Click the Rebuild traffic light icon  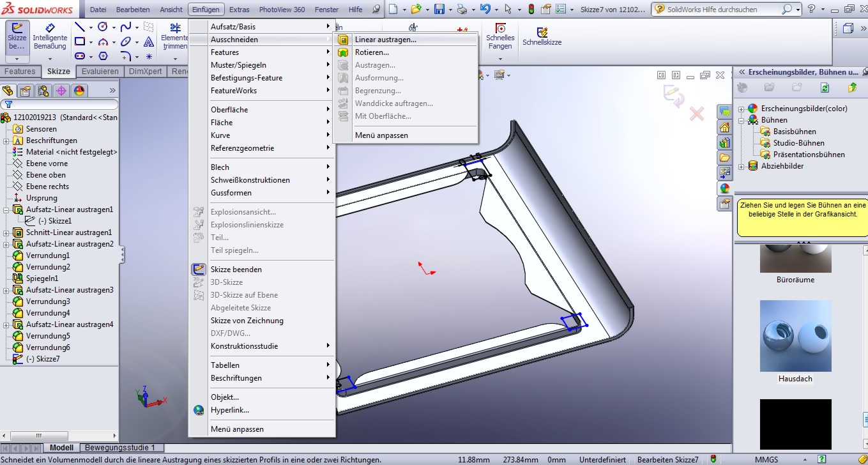[x=530, y=9]
